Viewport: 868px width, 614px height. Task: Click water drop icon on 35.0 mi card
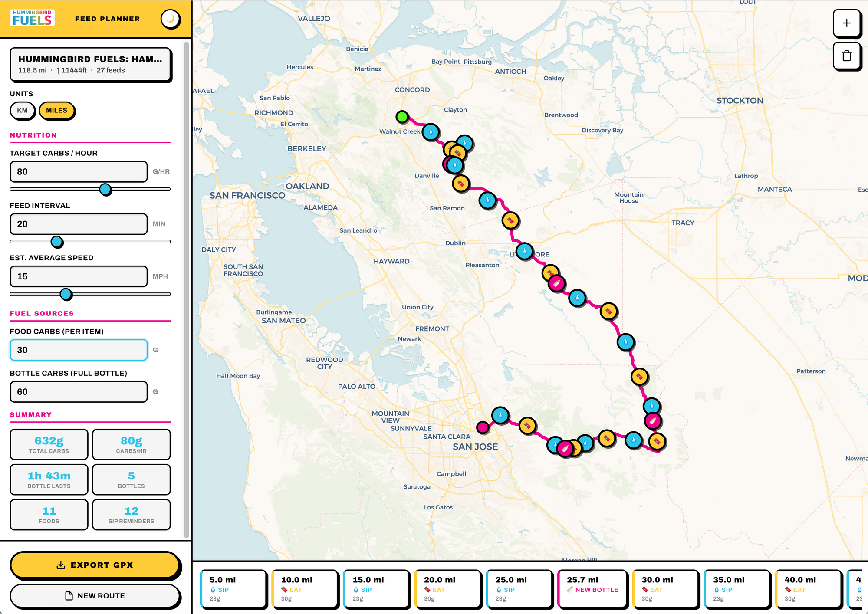[717, 590]
